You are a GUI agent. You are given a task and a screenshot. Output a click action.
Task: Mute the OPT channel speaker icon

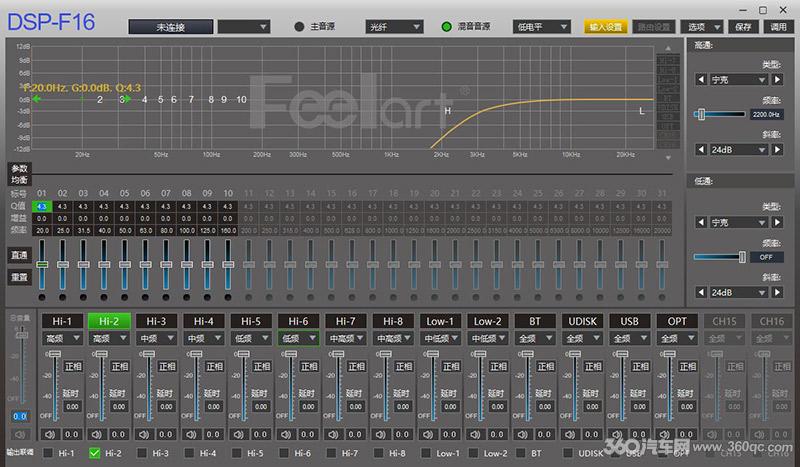click(x=665, y=434)
